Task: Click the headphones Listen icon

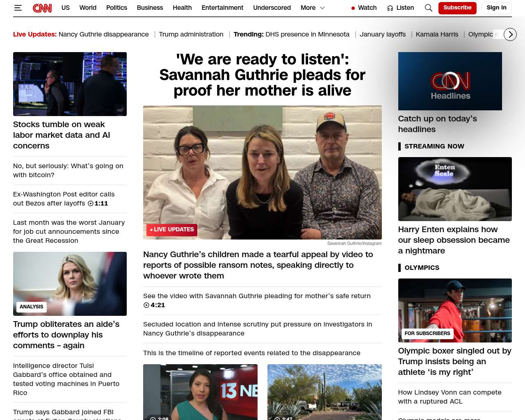Action: [390, 8]
